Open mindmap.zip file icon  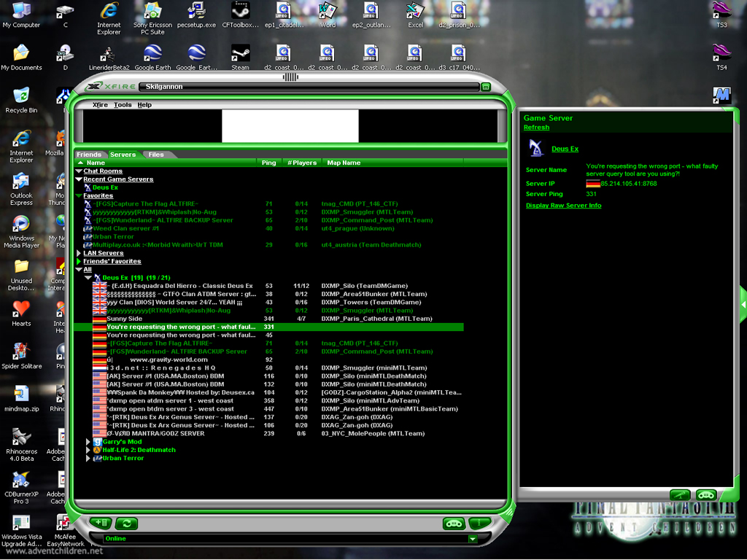[x=21, y=399]
